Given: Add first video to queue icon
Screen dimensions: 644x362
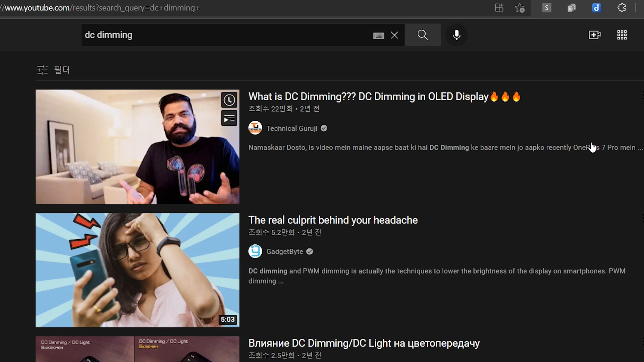Looking at the screenshot, I should (x=229, y=118).
